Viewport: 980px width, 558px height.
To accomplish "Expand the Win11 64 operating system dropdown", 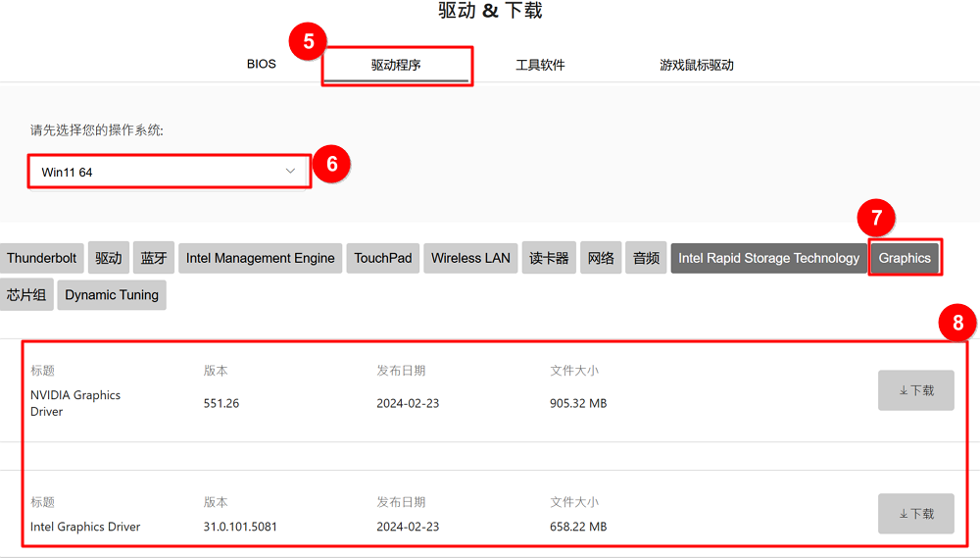I will click(x=169, y=172).
